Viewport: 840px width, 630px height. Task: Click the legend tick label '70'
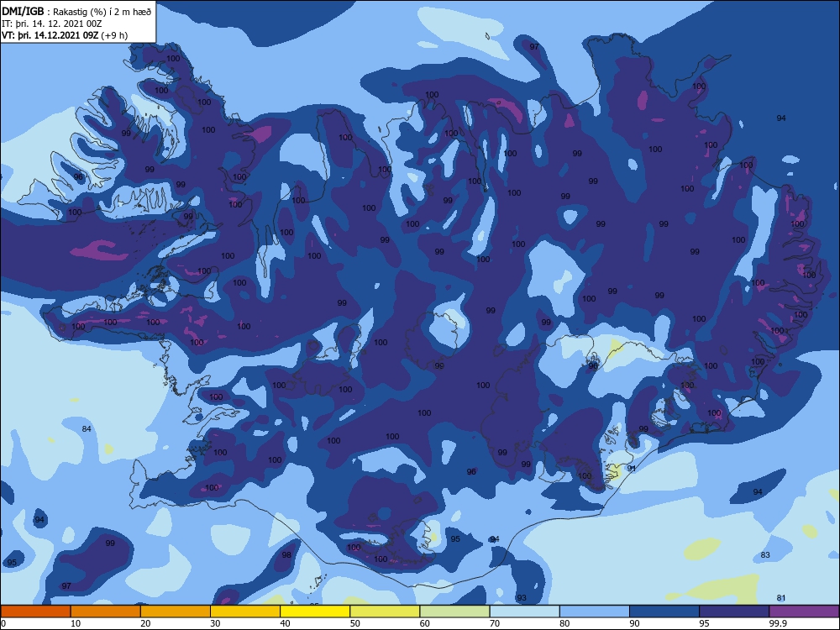495,623
